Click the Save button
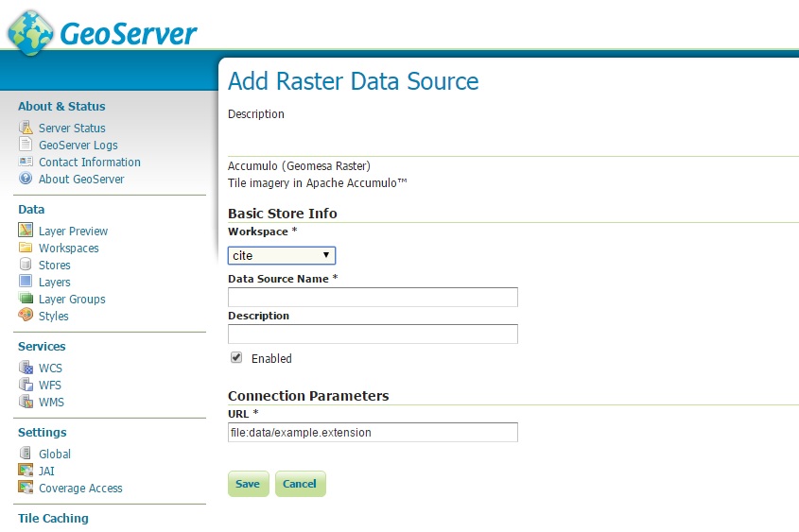 click(248, 484)
